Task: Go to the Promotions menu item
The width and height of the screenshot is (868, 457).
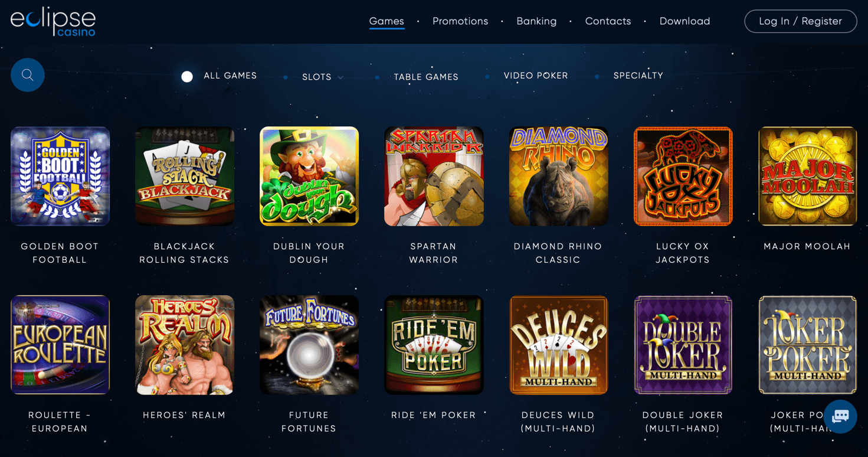Action: 460,21
